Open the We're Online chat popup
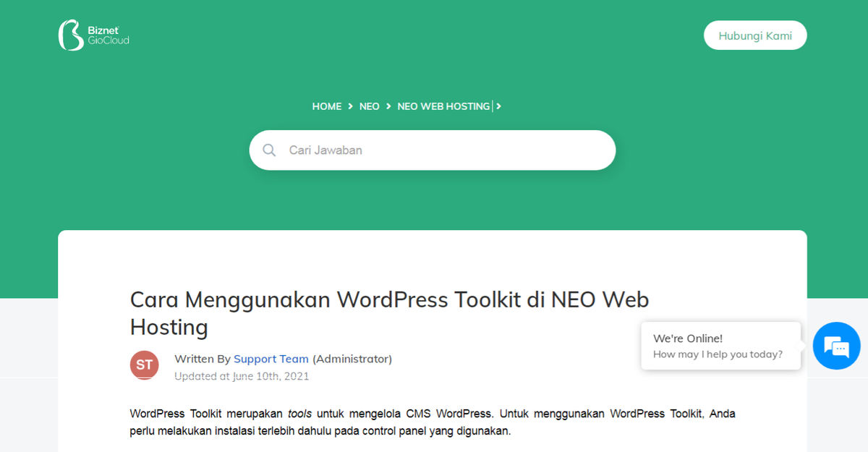The height and width of the screenshot is (452, 868). point(721,346)
